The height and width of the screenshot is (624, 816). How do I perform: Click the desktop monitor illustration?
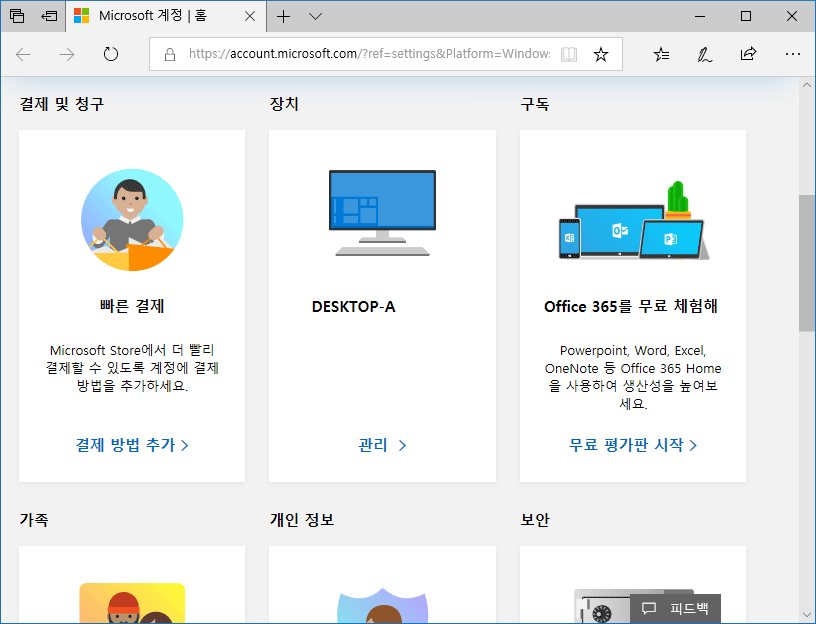pos(382,213)
